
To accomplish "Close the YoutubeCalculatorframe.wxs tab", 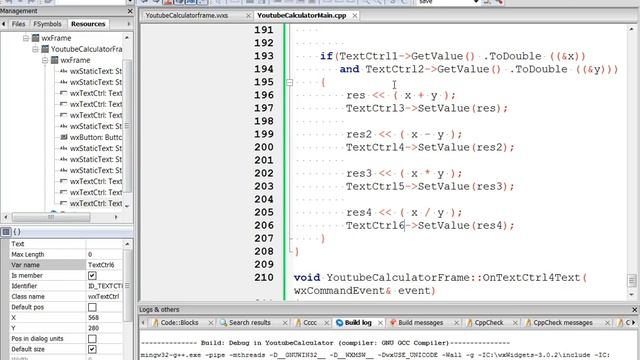I will click(x=248, y=16).
